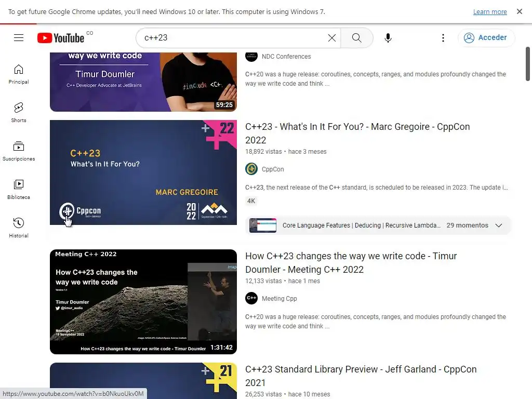Dismiss the Chrome update banner
This screenshot has height=399, width=532.
coord(520,11)
